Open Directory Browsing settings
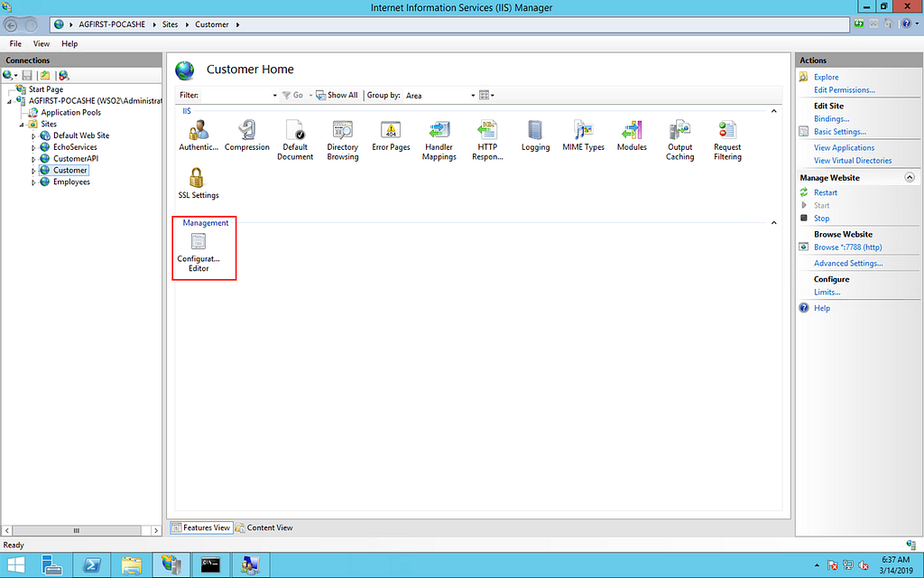 point(342,140)
